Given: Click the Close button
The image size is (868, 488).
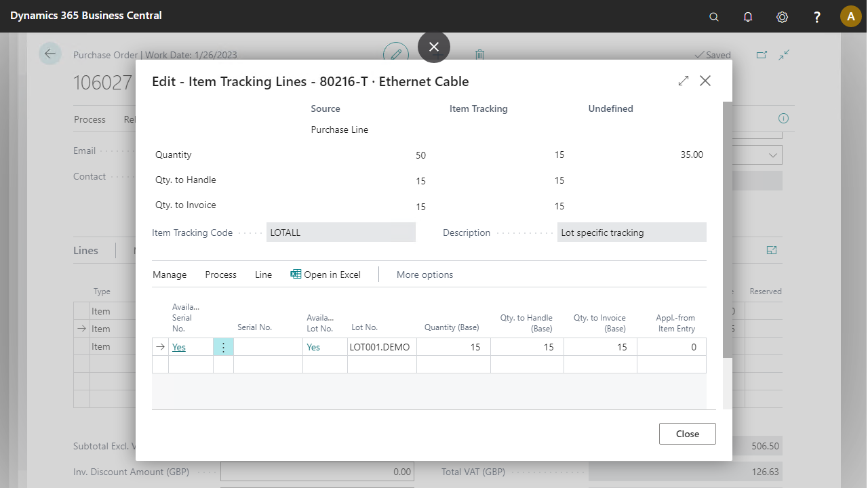Looking at the screenshot, I should coord(687,434).
